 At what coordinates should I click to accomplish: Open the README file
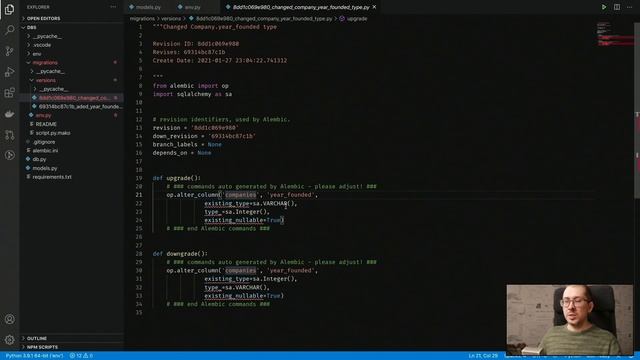[x=46, y=124]
